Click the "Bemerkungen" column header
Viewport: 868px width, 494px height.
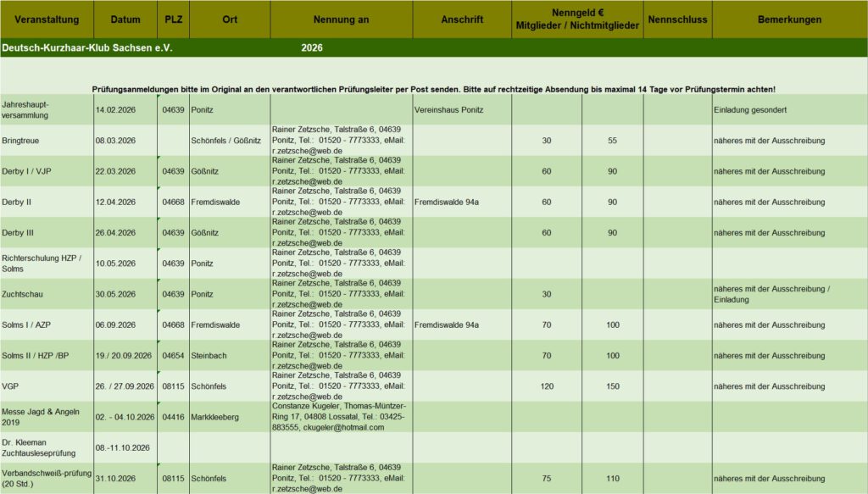point(789,19)
